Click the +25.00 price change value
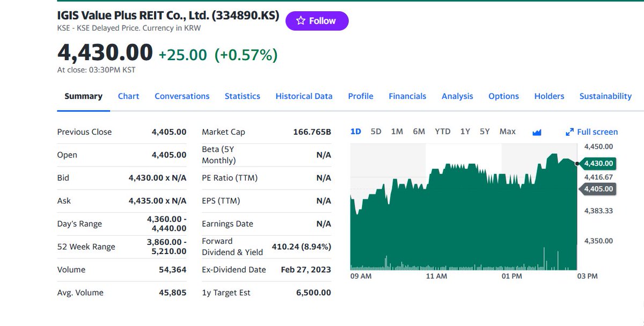Screen dimensions: 644x326 click(x=182, y=55)
